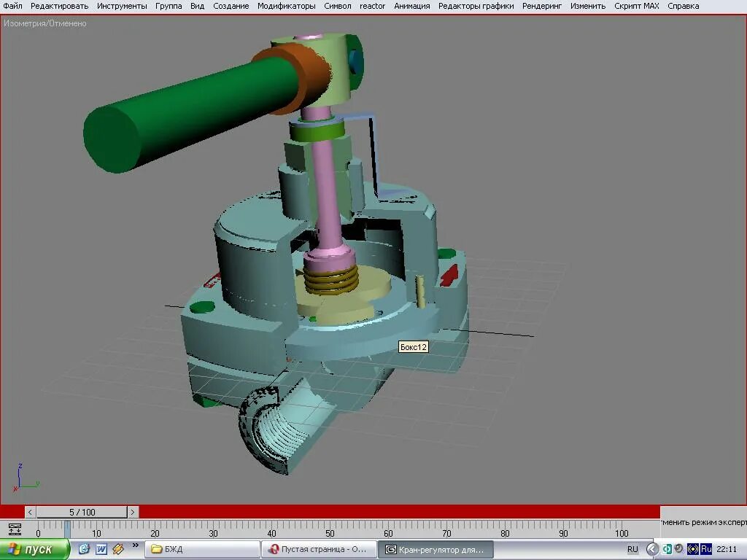The height and width of the screenshot is (560, 747).
Task: Open the green player icon in system tray
Action: 666,549
